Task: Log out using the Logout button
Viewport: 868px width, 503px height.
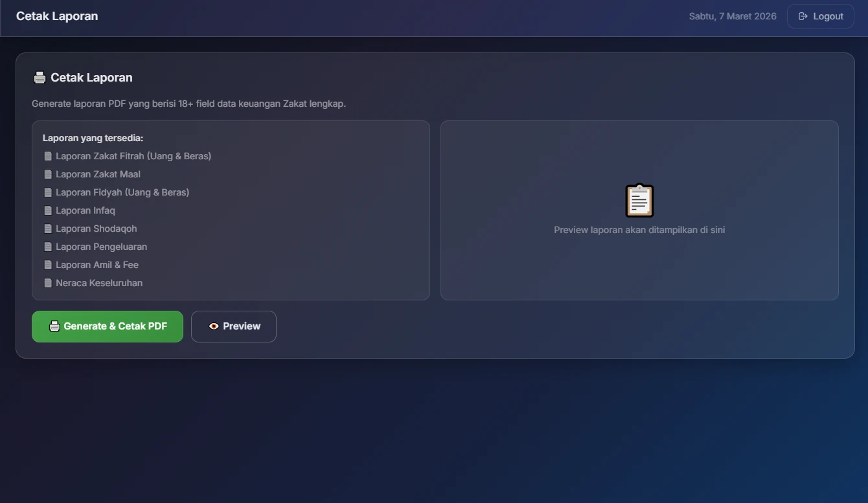Action: coord(820,16)
